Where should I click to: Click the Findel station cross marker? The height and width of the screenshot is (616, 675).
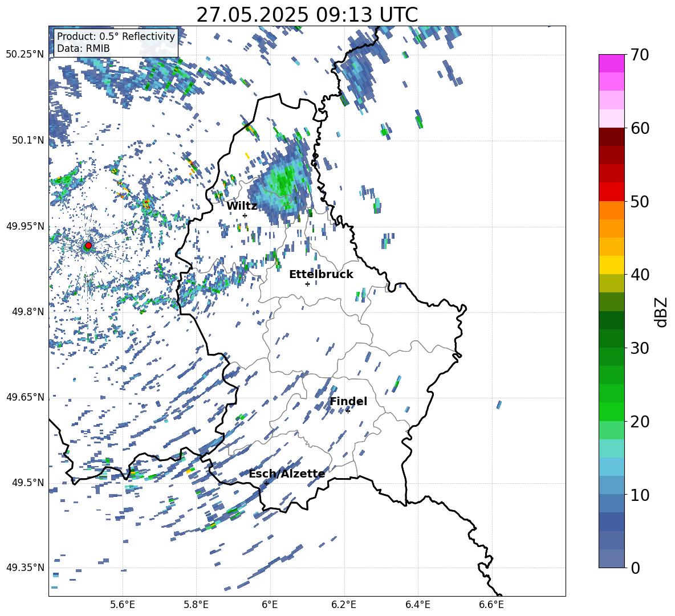348,411
